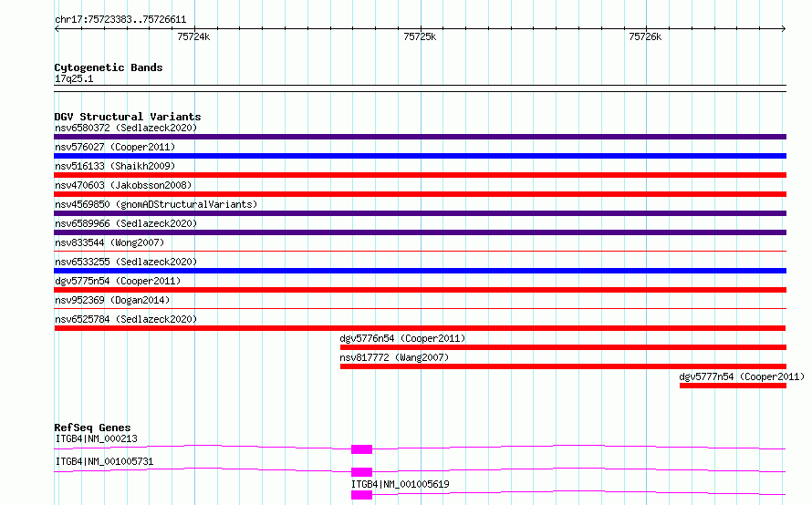Click the nsv6580372 (Sedlazeck2020) variant label
812x505 pixels.
126,128
